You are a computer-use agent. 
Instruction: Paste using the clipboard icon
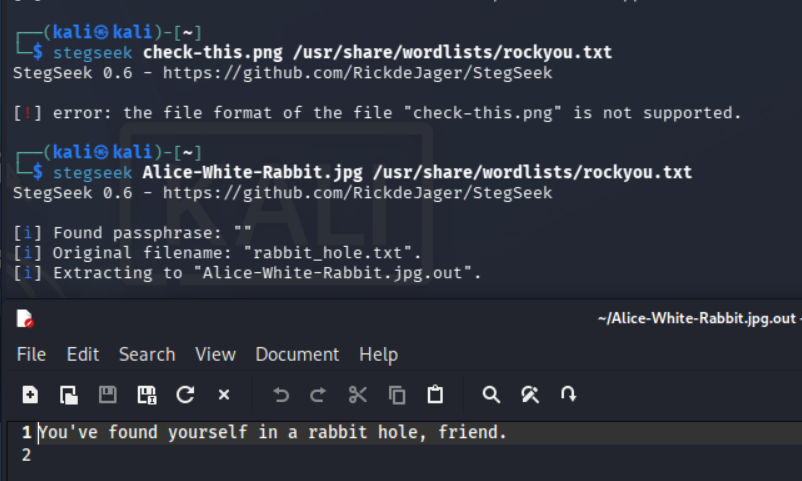(x=435, y=395)
